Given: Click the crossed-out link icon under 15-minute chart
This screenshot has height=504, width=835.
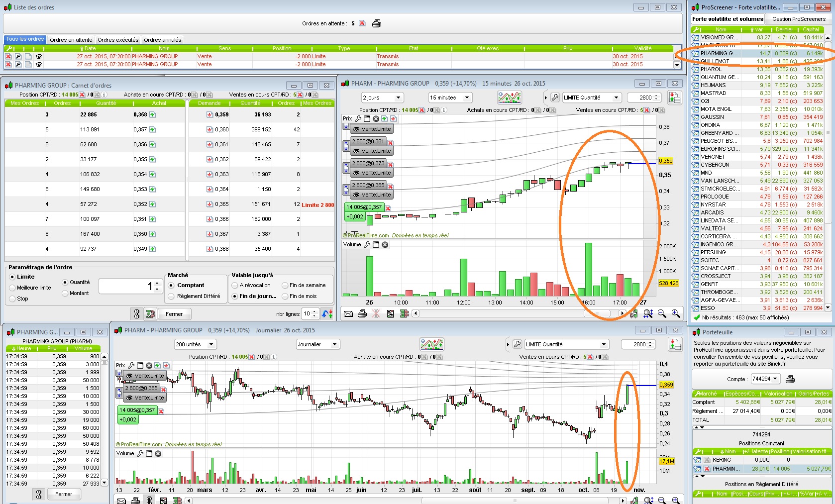Looking at the screenshot, I should (376, 313).
